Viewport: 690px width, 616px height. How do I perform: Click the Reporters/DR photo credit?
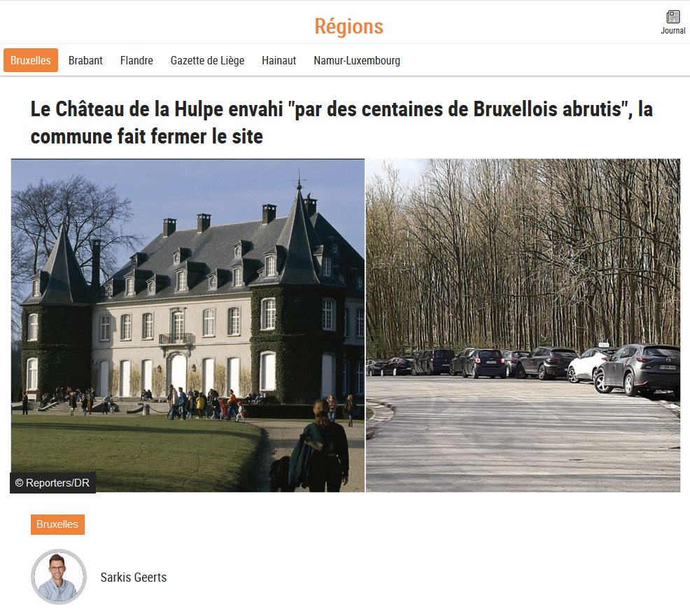52,483
